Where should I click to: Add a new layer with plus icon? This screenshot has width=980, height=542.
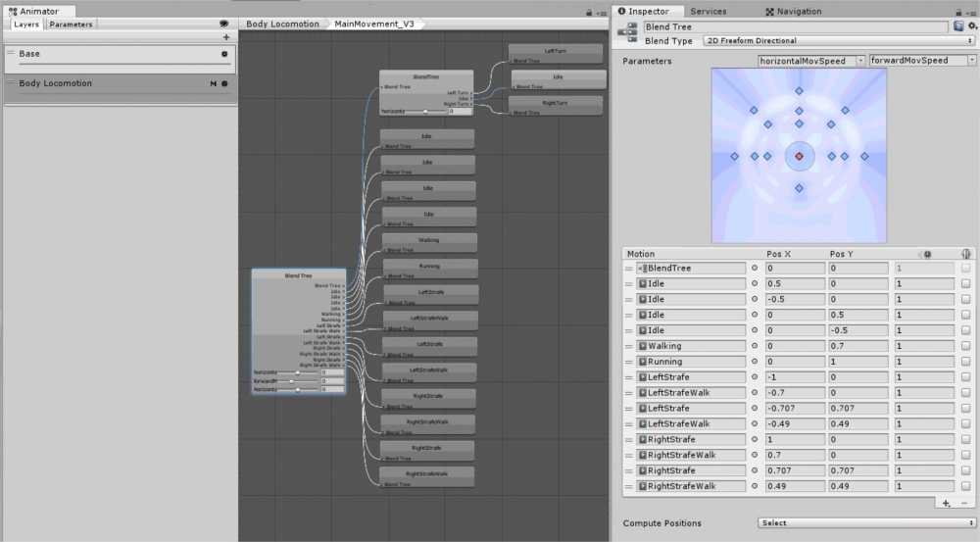pos(226,37)
